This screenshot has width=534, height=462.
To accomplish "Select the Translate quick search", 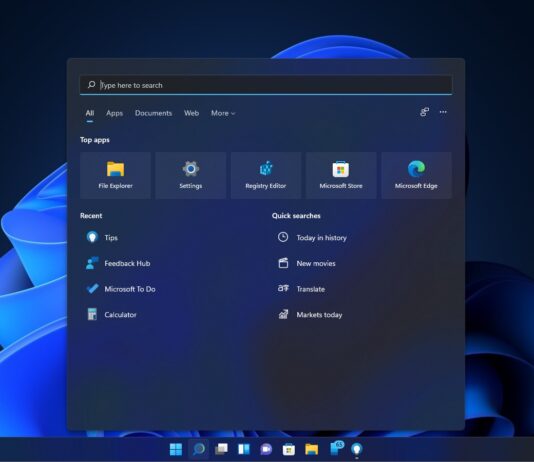I will (x=301, y=289).
